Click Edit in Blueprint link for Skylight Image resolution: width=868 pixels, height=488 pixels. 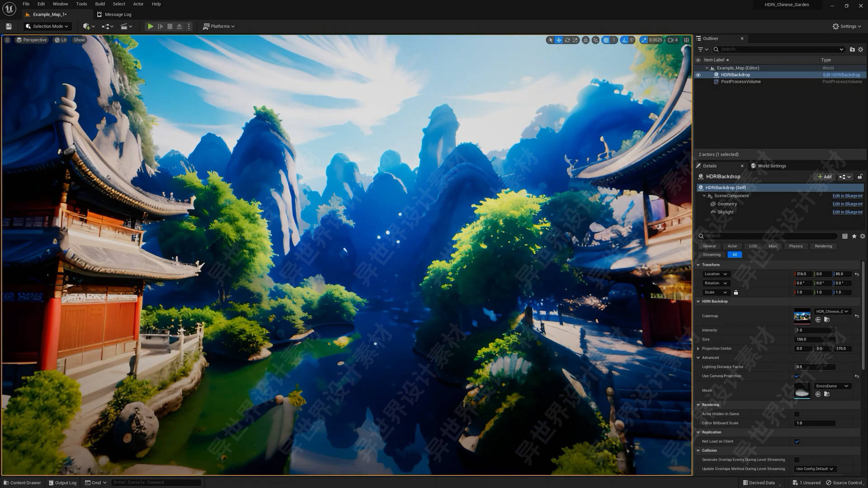tap(847, 212)
